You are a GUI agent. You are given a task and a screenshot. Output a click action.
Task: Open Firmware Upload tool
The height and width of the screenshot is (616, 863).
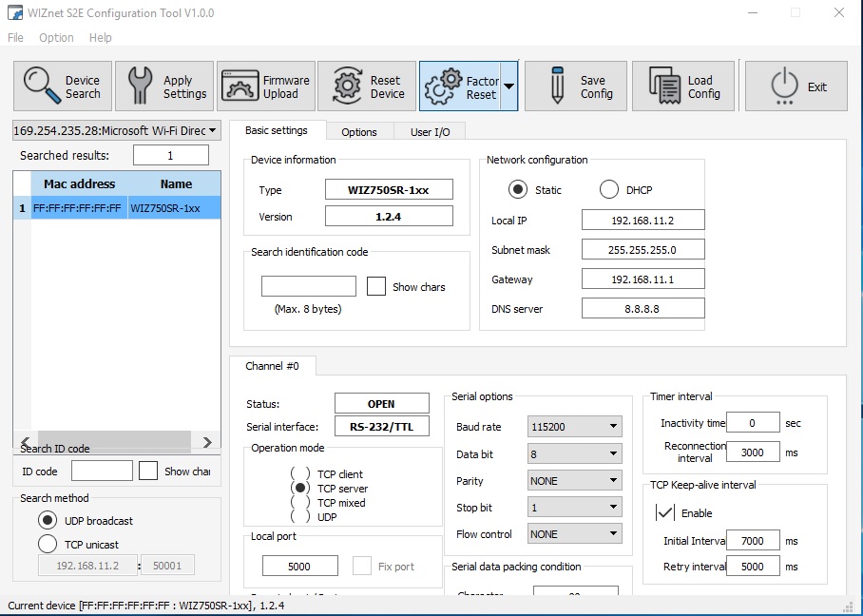pyautogui.click(x=266, y=87)
